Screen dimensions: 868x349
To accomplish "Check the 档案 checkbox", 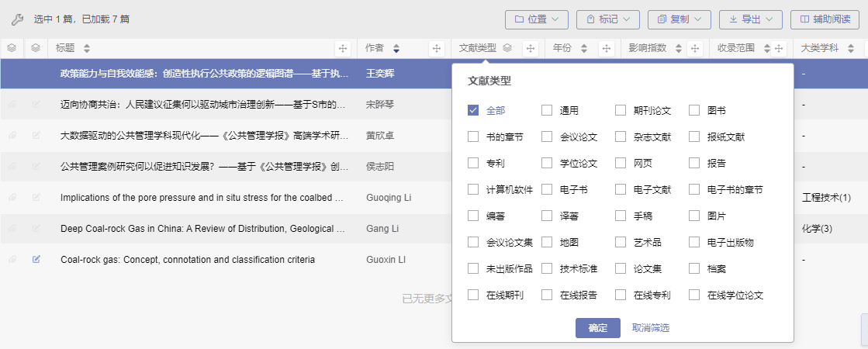I will 694,269.
